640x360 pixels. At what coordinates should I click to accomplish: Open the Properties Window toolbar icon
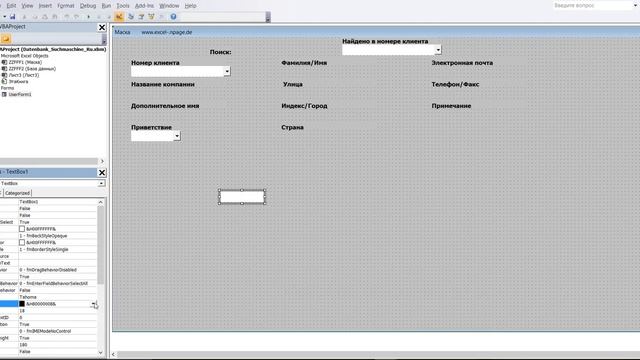(141, 17)
